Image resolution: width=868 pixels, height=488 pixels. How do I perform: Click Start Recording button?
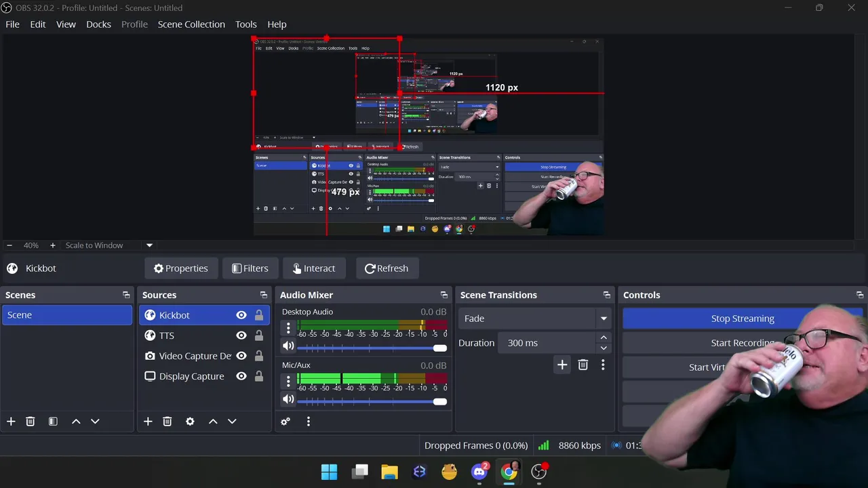tap(743, 343)
